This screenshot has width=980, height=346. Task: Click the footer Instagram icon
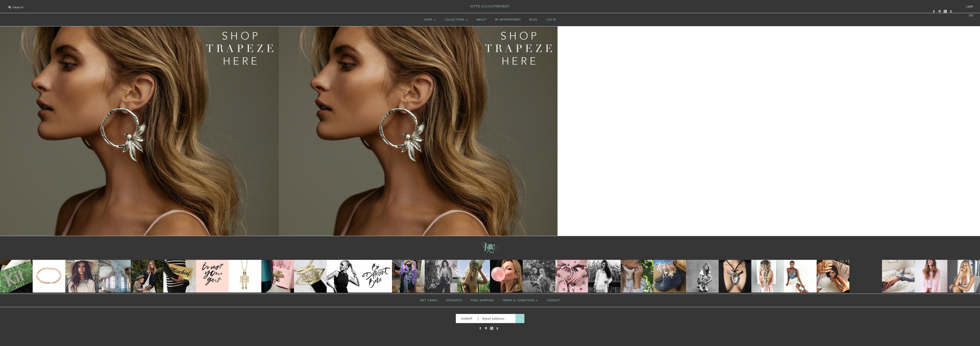[492, 328]
